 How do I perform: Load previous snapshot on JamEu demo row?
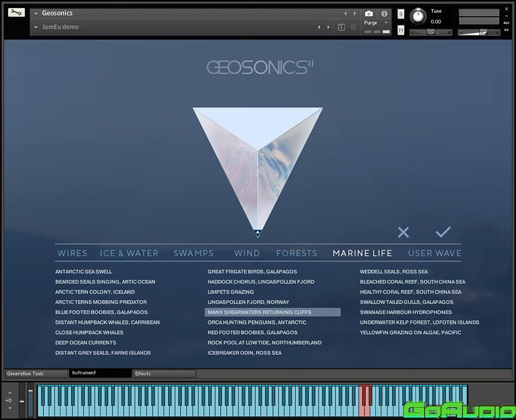point(319,27)
